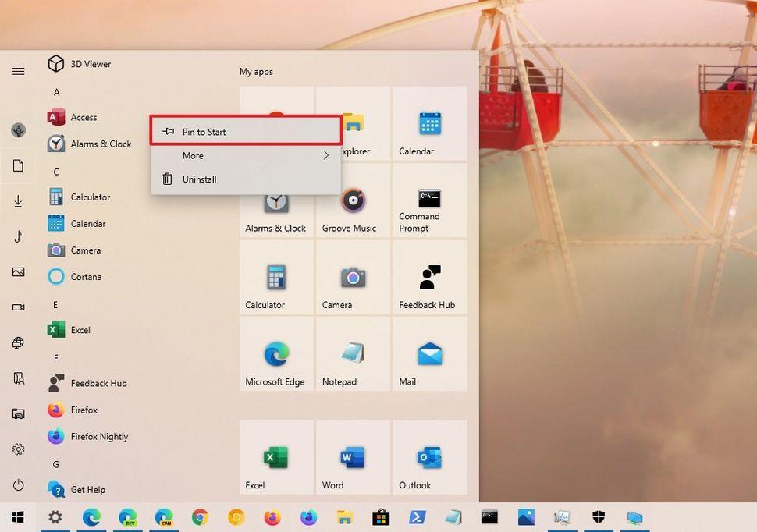Select Pin to Start in context menu
Image resolution: width=757 pixels, height=532 pixels.
click(x=246, y=131)
